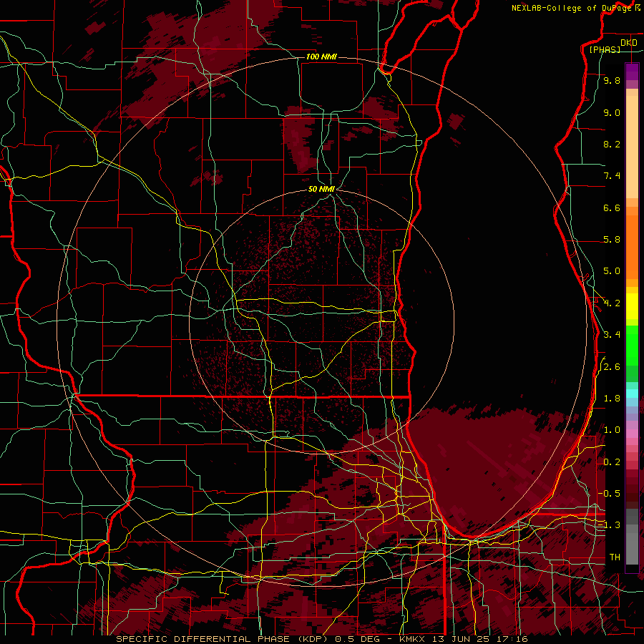Click the TH label at scale bottom

point(615,557)
